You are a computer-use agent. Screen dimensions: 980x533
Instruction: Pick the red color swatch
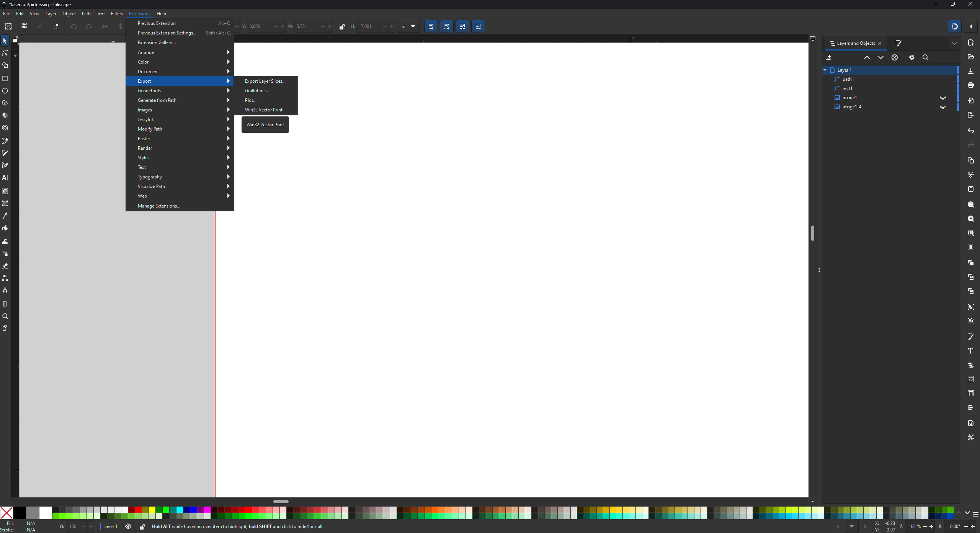139,510
